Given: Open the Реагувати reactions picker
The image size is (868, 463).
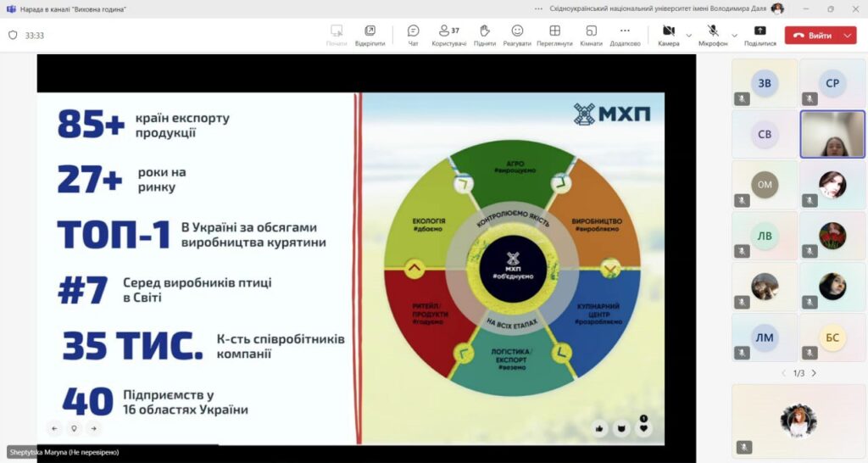Looking at the screenshot, I should 517,35.
